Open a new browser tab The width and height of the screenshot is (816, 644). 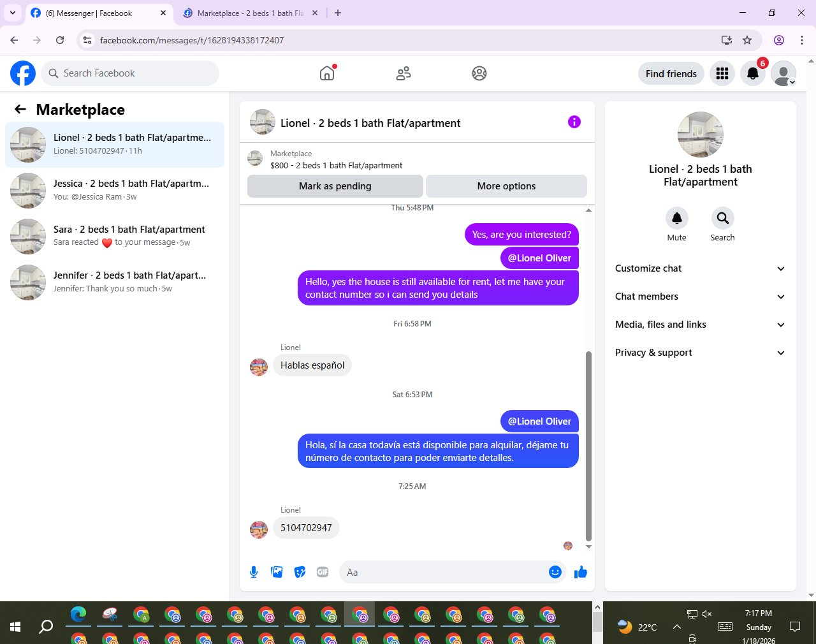338,13
